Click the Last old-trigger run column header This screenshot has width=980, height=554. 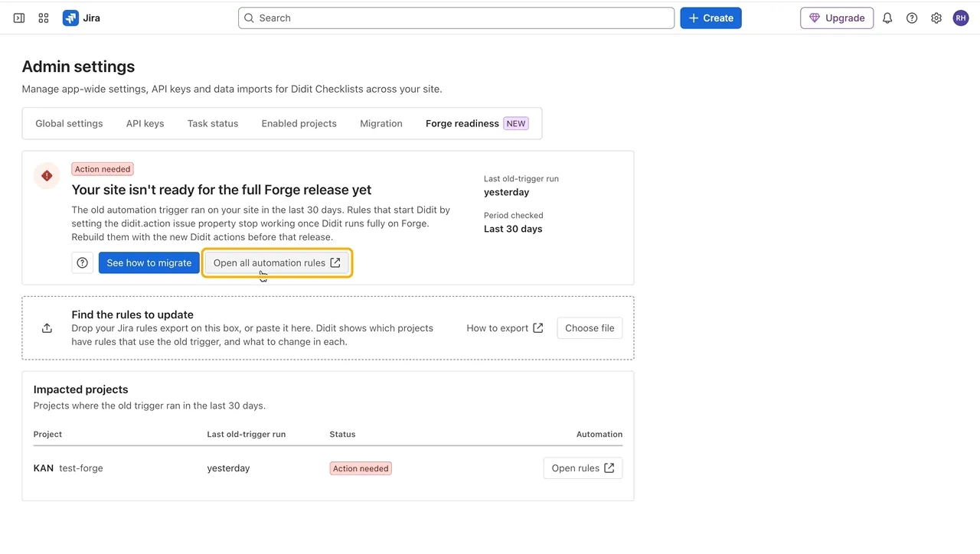pyautogui.click(x=247, y=434)
